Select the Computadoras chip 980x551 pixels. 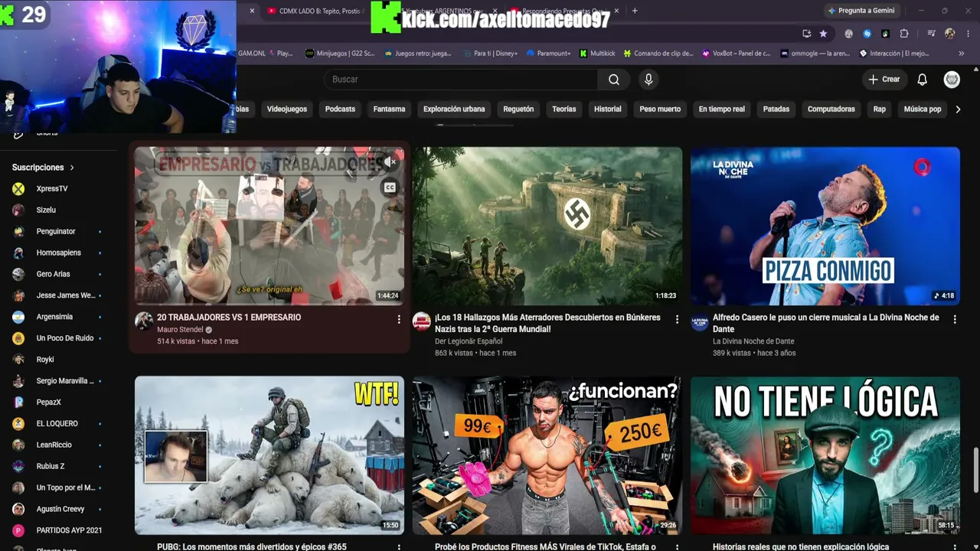click(x=831, y=109)
